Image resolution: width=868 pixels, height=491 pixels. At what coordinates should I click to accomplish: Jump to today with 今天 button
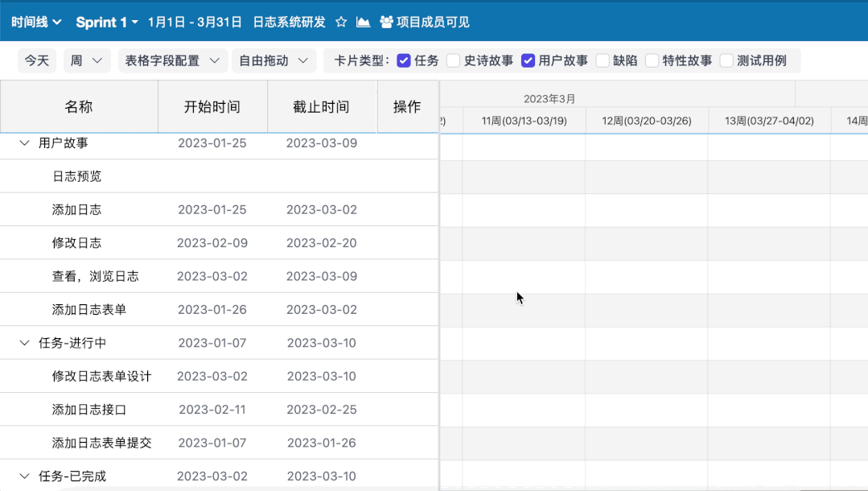click(37, 60)
